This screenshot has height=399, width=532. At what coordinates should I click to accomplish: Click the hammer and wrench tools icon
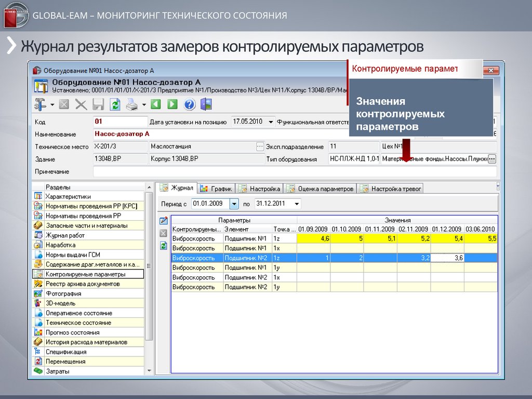41,104
